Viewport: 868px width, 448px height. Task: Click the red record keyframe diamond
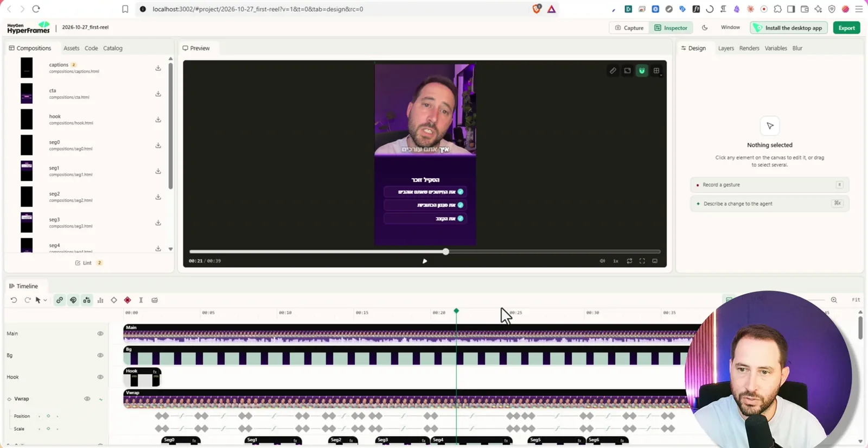[127, 300]
